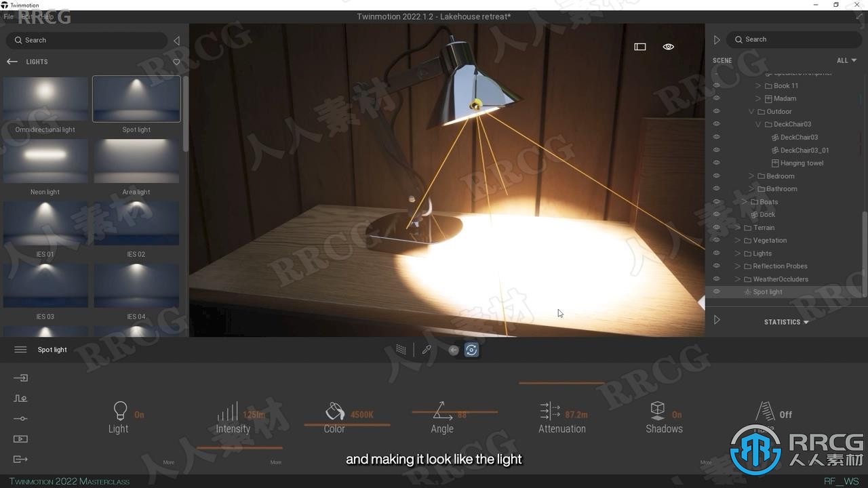This screenshot has width=868, height=488.
Task: Open the File menu
Action: tap(9, 16)
